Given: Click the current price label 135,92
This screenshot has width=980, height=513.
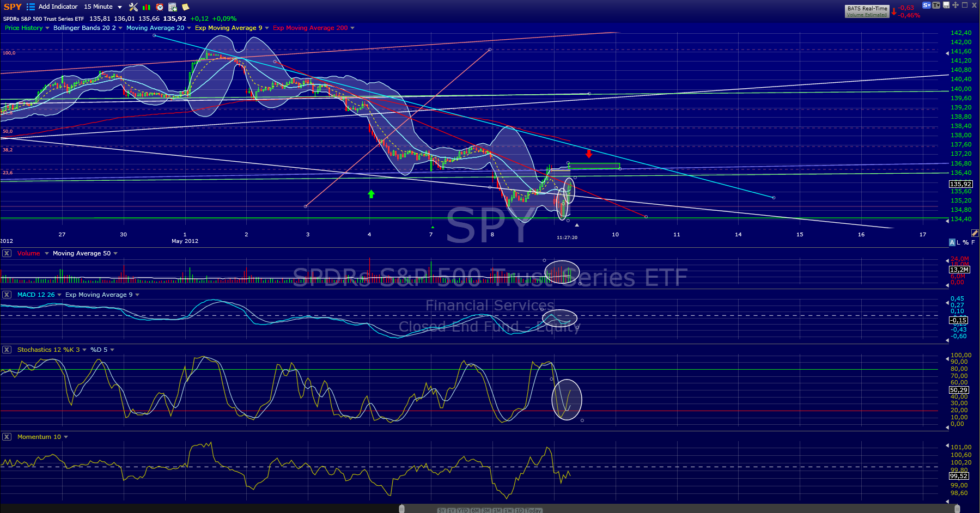Looking at the screenshot, I should pyautogui.click(x=960, y=184).
